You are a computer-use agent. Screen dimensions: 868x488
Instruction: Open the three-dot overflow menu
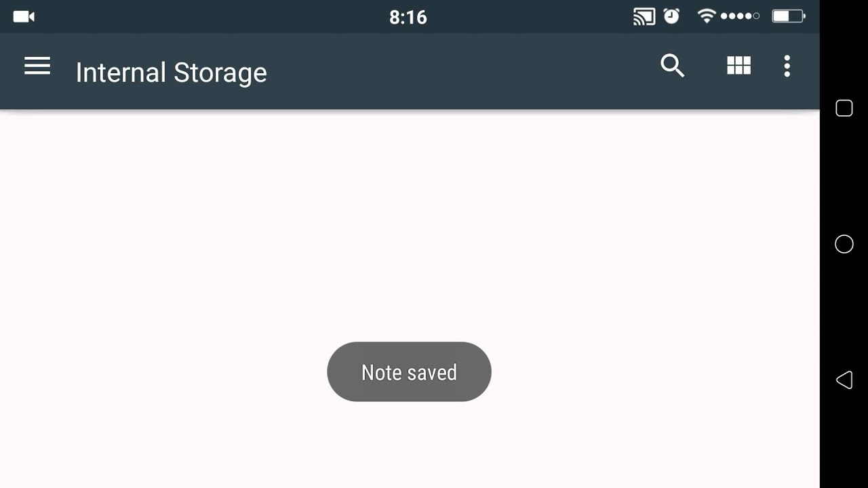point(787,66)
